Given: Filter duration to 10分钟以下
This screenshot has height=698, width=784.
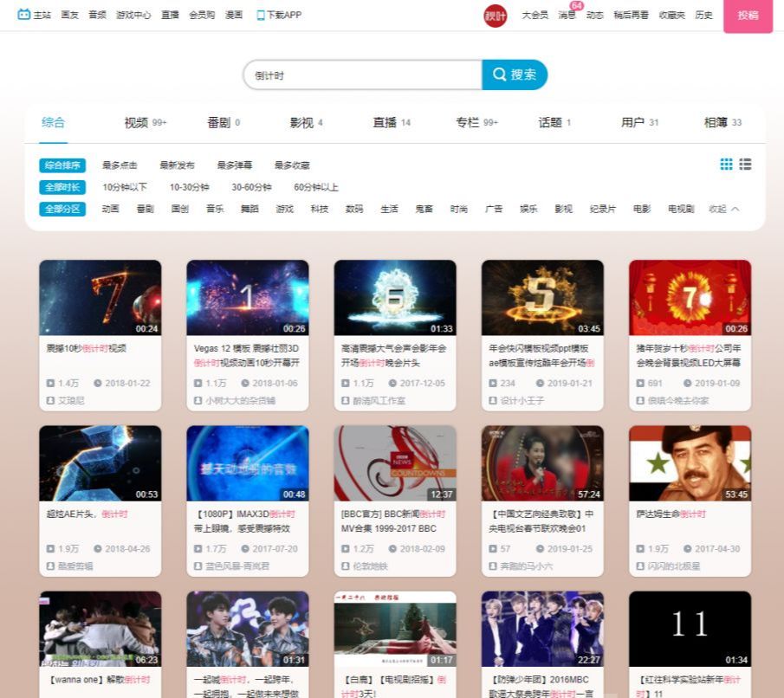Looking at the screenshot, I should [x=125, y=187].
